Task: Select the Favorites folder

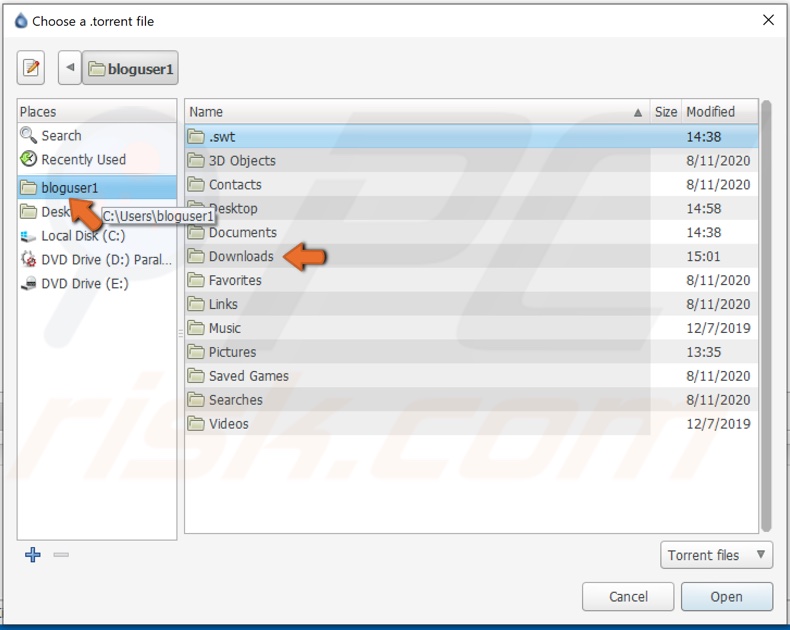Action: pyautogui.click(x=472, y=280)
